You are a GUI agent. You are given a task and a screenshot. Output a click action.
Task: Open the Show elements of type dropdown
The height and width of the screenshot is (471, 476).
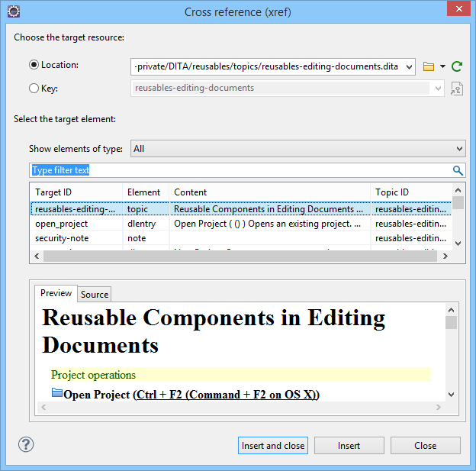coord(297,149)
